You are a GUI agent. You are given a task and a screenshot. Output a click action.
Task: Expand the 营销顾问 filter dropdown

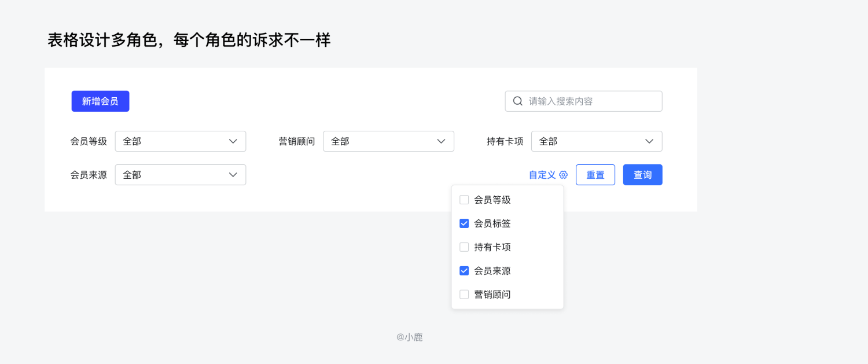[x=388, y=141]
